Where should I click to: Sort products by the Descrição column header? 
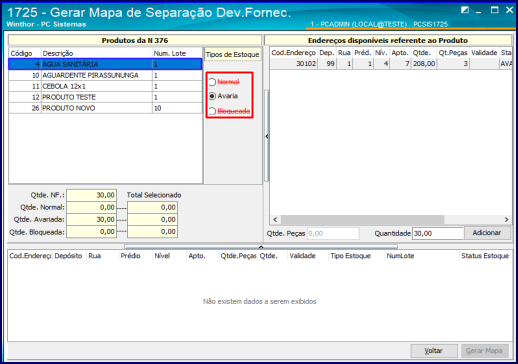tap(97, 53)
